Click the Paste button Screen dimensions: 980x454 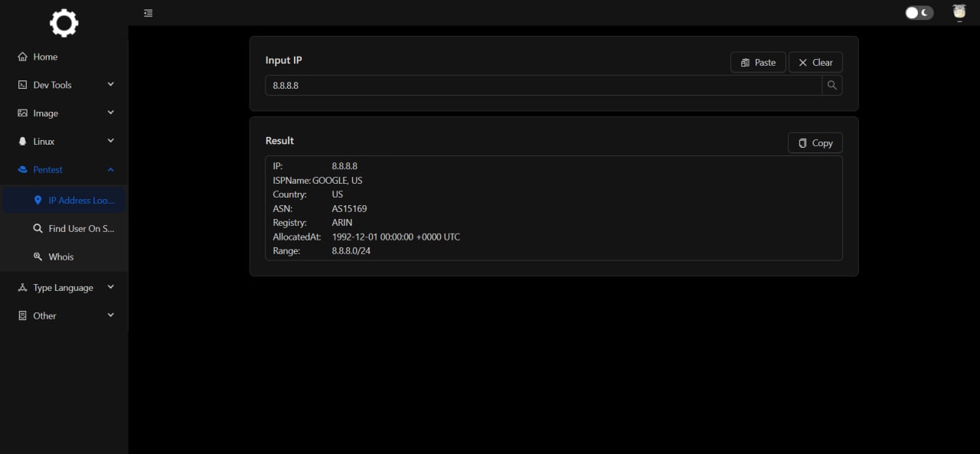[757, 62]
